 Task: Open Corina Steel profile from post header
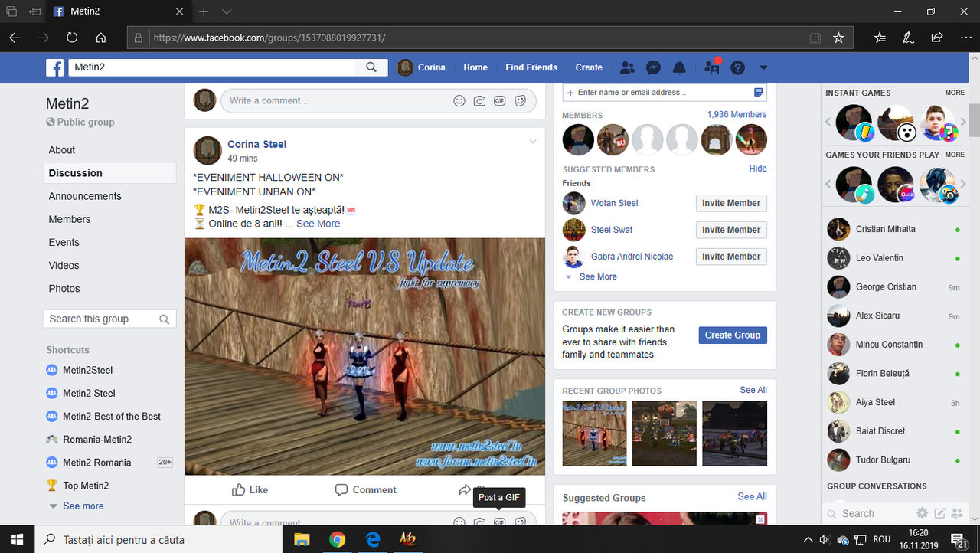pyautogui.click(x=256, y=144)
